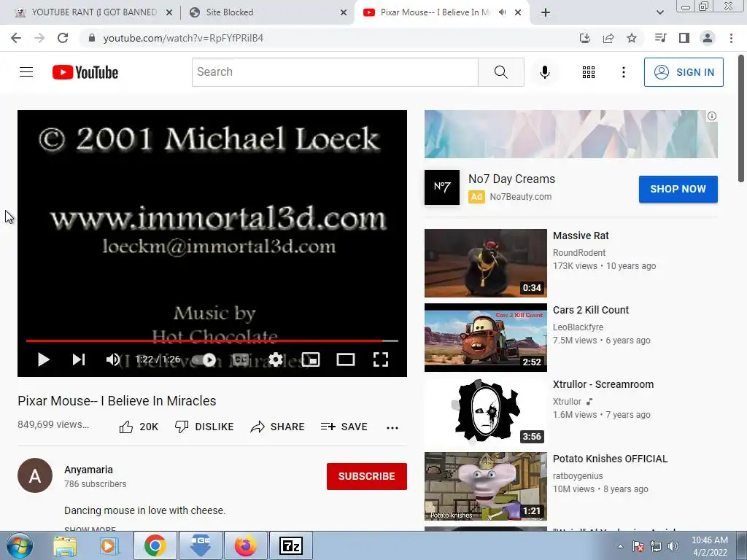Open Chrome media controls
Viewport: 747px width, 560px height.
660,38
